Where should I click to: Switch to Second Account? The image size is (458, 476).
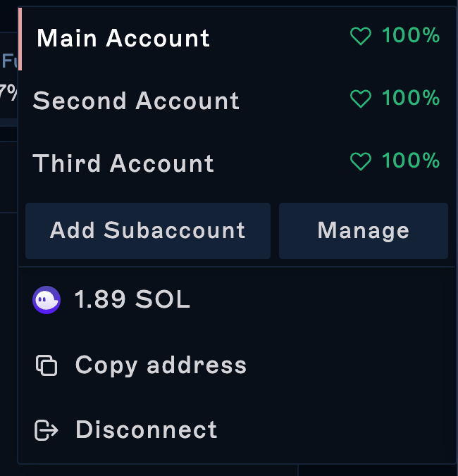coord(136,101)
